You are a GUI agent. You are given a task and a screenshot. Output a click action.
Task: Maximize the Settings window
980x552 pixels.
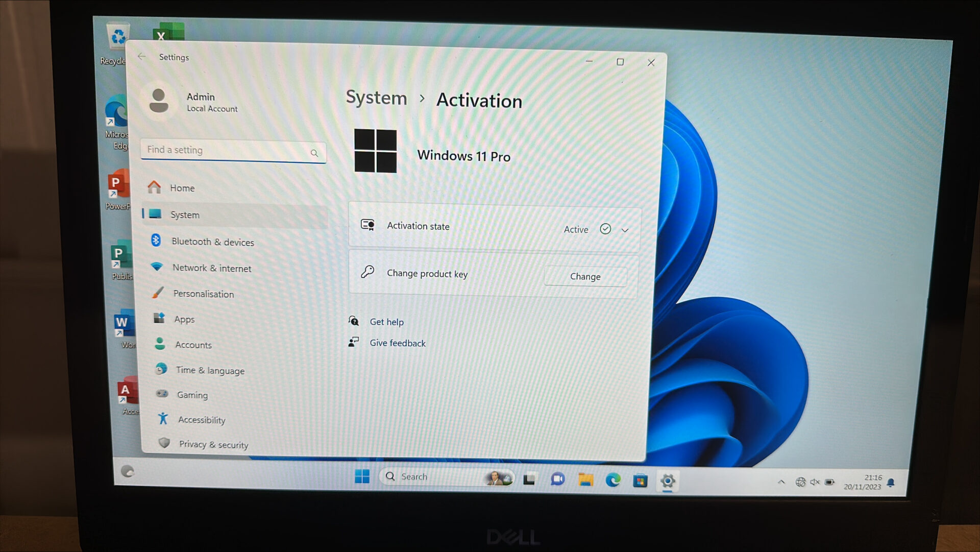(620, 62)
